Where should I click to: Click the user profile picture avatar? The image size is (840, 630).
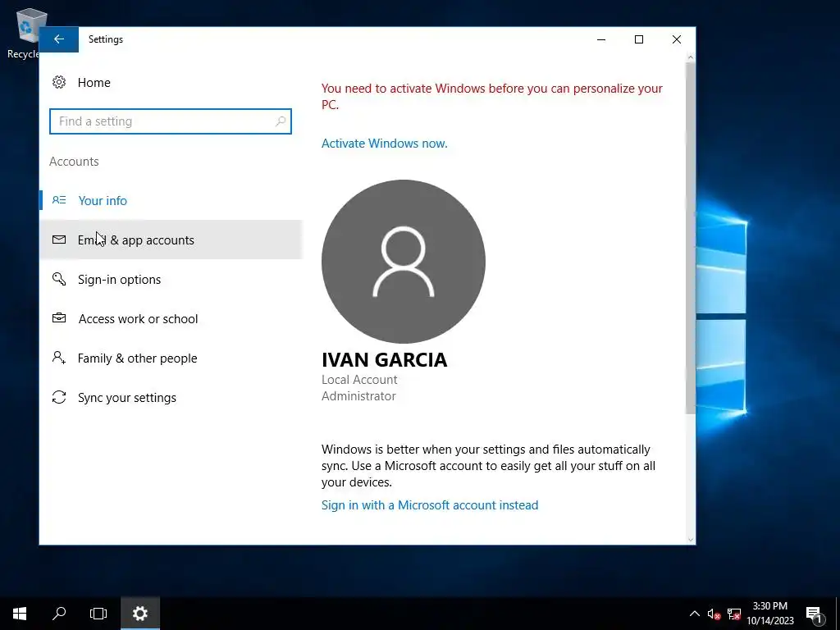404,262
